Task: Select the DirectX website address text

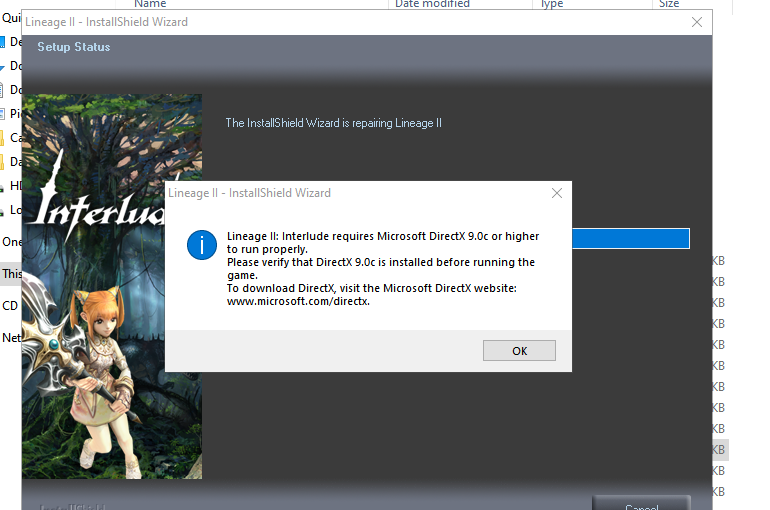Action: click(298, 301)
